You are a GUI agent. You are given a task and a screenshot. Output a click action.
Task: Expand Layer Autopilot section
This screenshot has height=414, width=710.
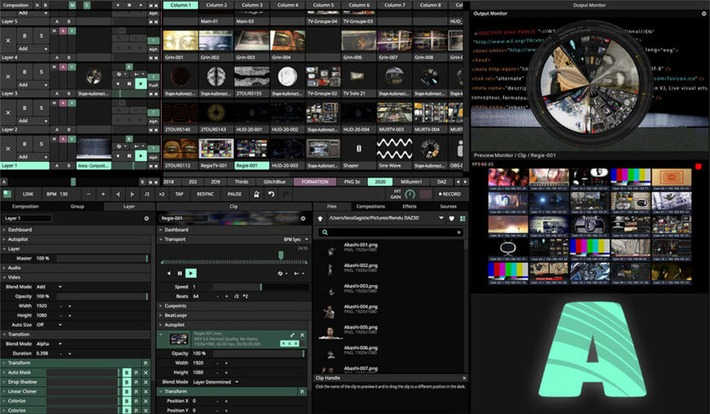(76, 239)
